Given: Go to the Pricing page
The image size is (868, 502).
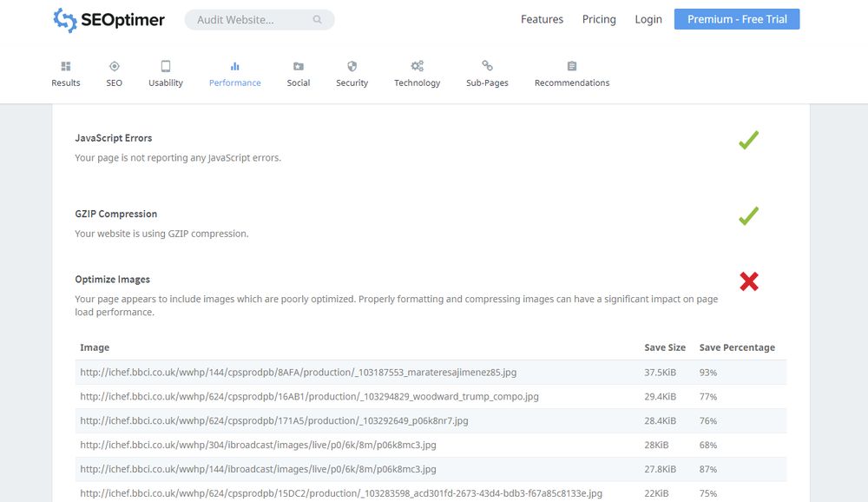Looking at the screenshot, I should (599, 19).
